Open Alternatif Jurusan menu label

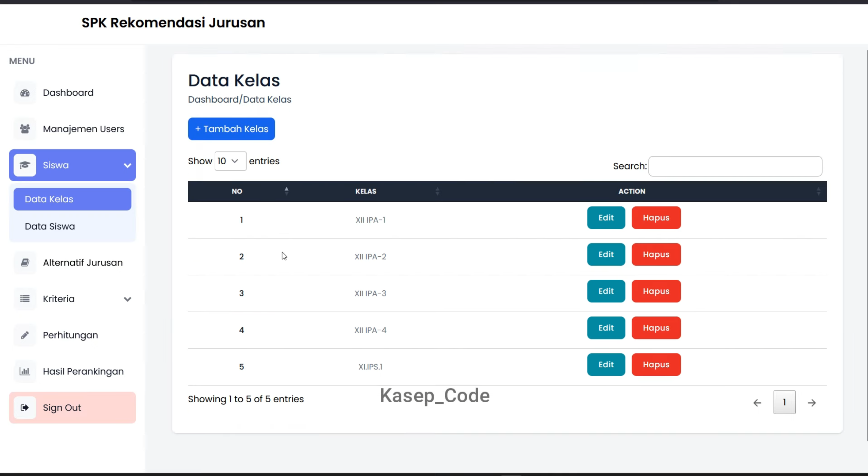tap(83, 262)
